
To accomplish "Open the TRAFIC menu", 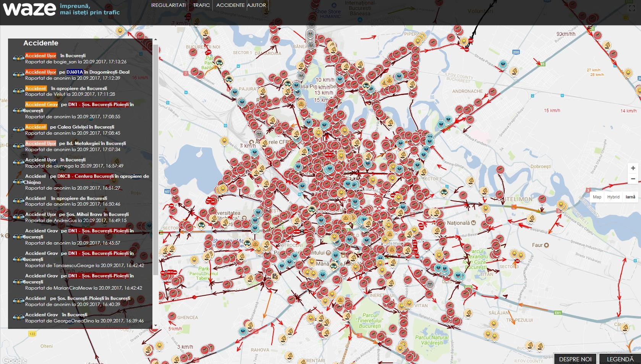I will 201,5.
